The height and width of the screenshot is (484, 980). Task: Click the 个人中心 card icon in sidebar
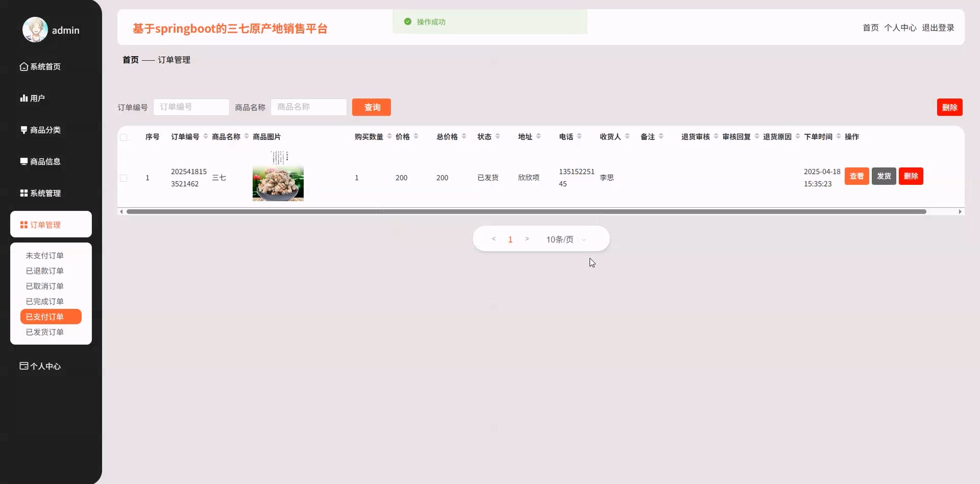point(24,366)
